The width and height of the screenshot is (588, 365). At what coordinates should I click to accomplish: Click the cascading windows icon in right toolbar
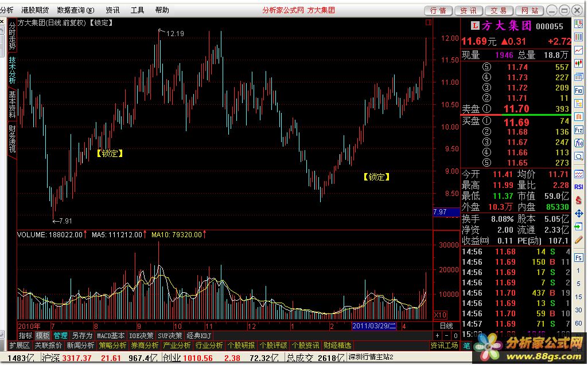coord(579,76)
